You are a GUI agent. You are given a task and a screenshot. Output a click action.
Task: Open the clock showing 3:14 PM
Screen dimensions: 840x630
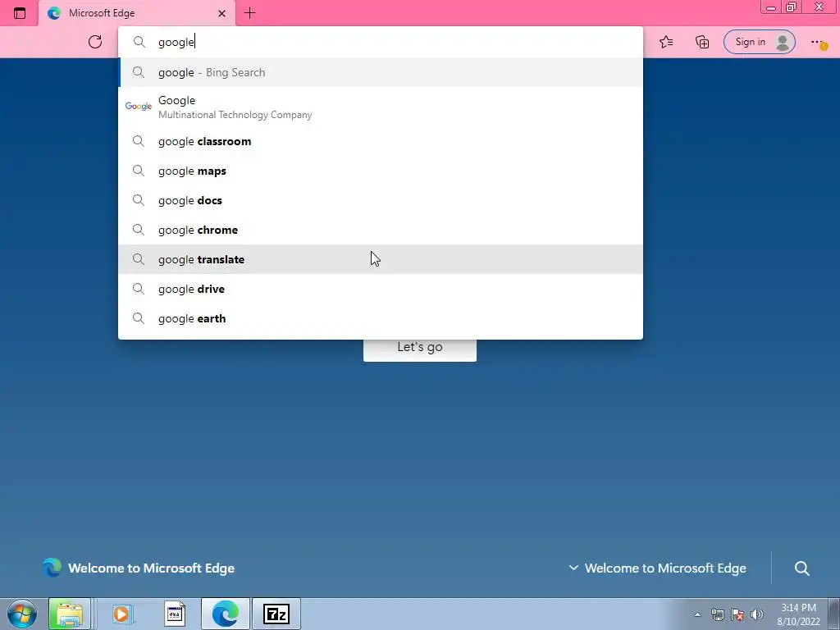[x=798, y=614]
